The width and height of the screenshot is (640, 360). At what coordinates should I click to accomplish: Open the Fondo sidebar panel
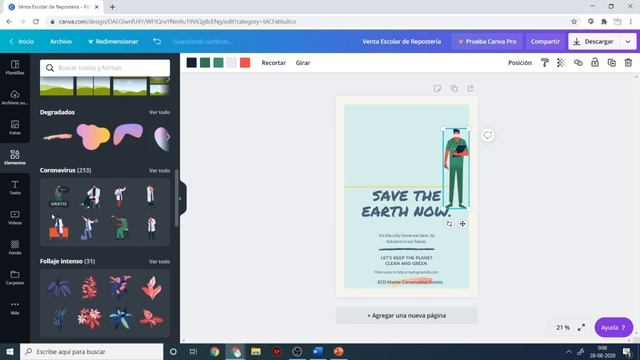15,247
